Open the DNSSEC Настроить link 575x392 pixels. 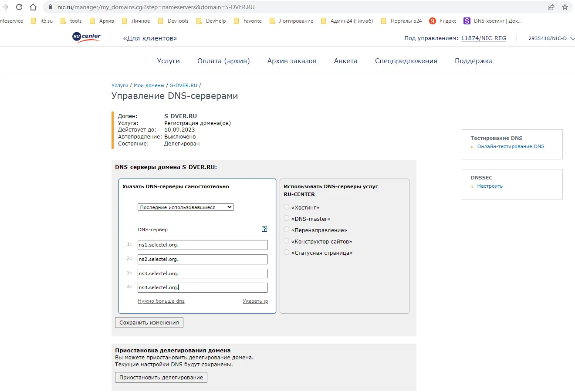pos(490,186)
